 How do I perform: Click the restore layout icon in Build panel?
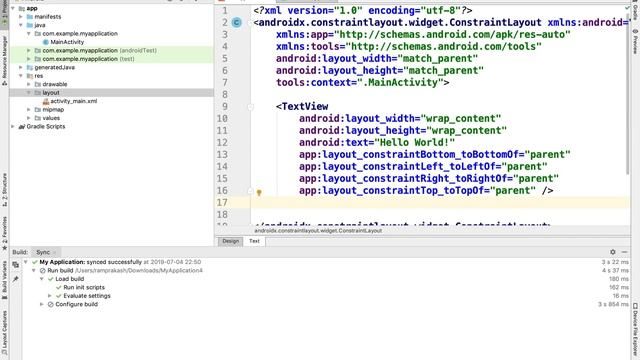point(16,264)
